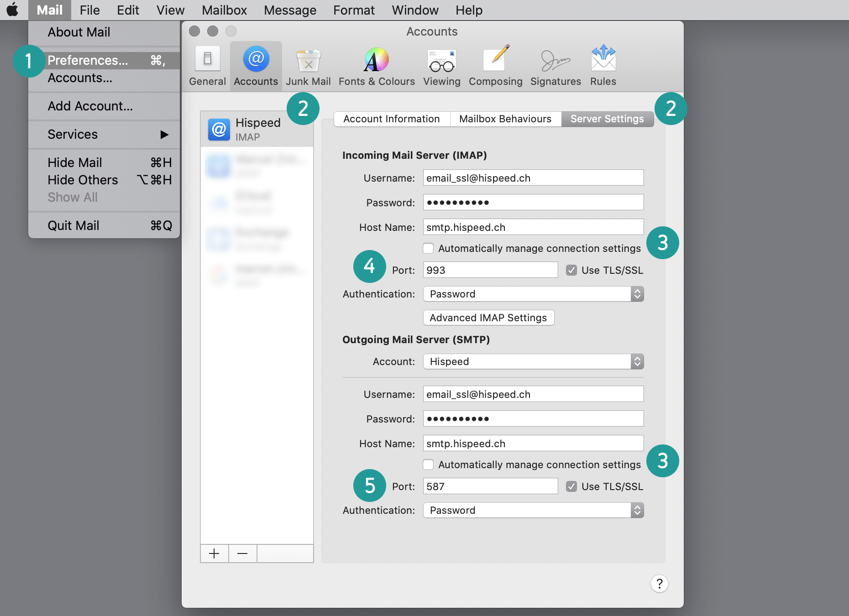849x616 pixels.
Task: Select the Accounts toolbar icon
Action: coord(256,67)
